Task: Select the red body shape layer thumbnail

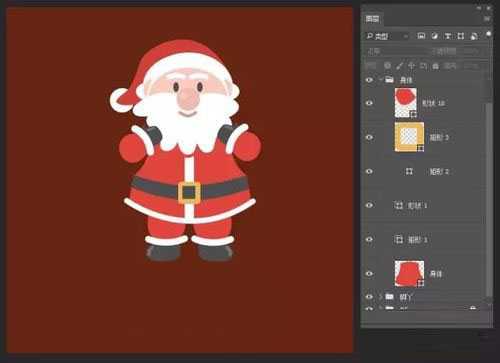Action: [409, 274]
